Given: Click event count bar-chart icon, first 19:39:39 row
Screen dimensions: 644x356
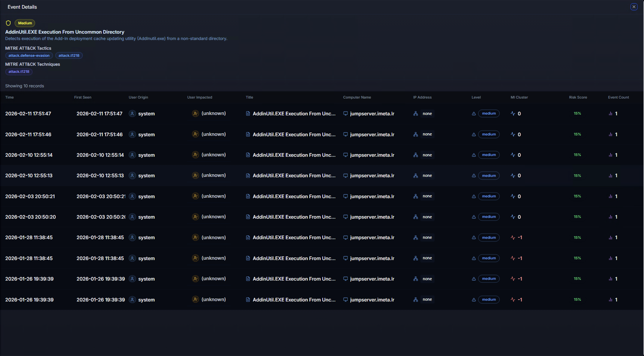Looking at the screenshot, I should (610, 279).
